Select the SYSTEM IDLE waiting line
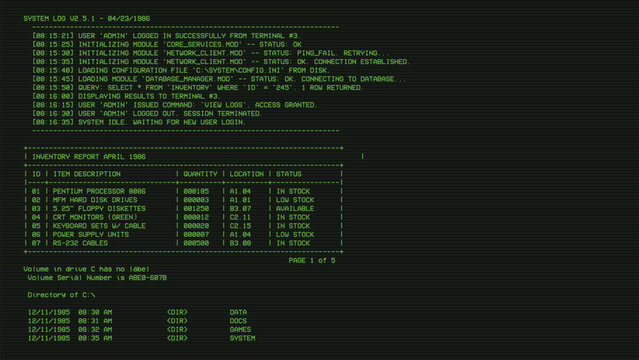639x360 pixels. pyautogui.click(x=139, y=122)
